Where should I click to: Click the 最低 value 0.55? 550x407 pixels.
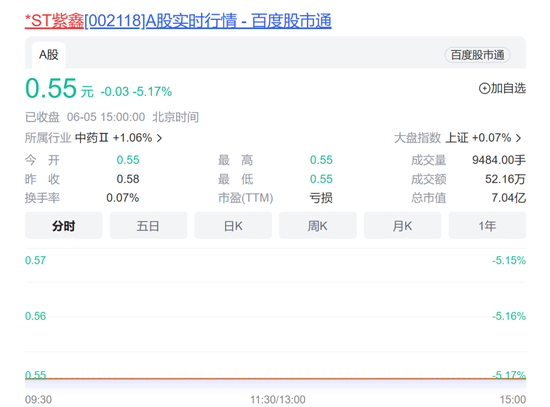(321, 179)
